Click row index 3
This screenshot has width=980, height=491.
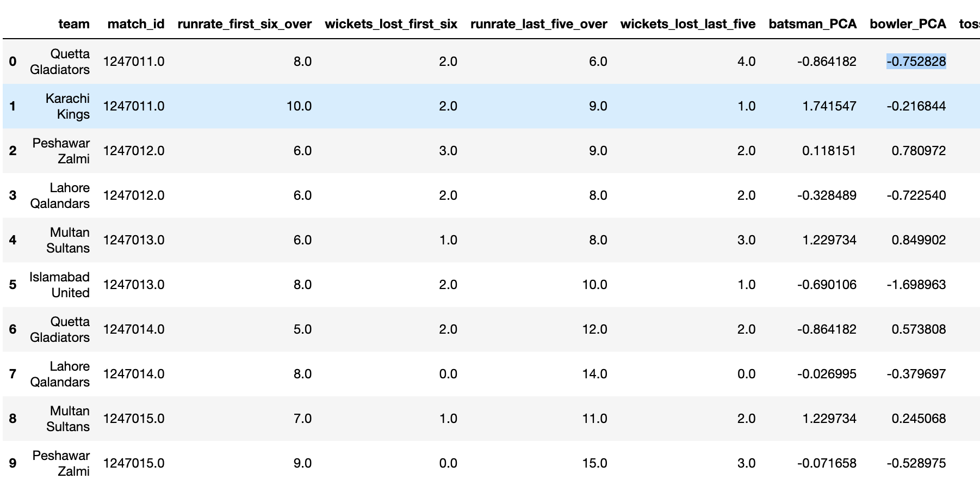[13, 195]
